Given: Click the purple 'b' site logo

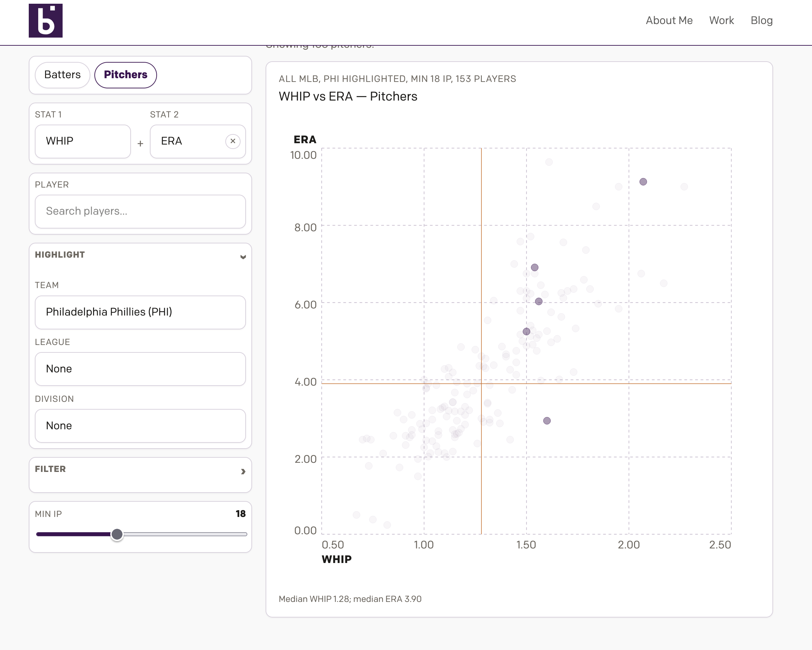Looking at the screenshot, I should pyautogui.click(x=46, y=21).
